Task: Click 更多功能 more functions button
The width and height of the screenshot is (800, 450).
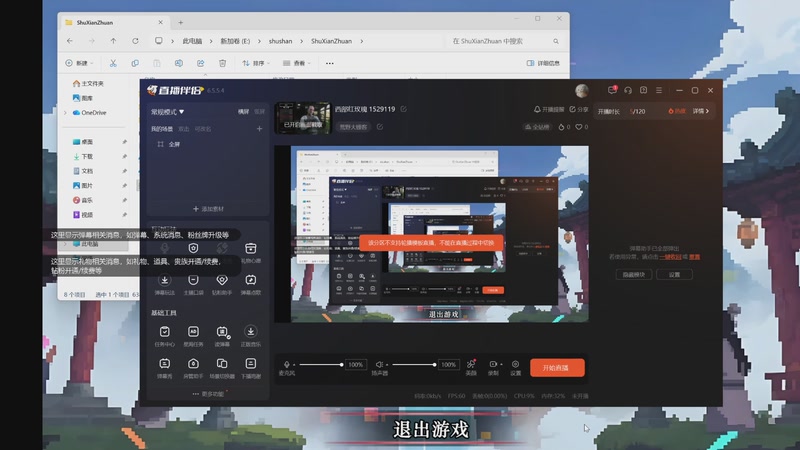Action: point(209,394)
